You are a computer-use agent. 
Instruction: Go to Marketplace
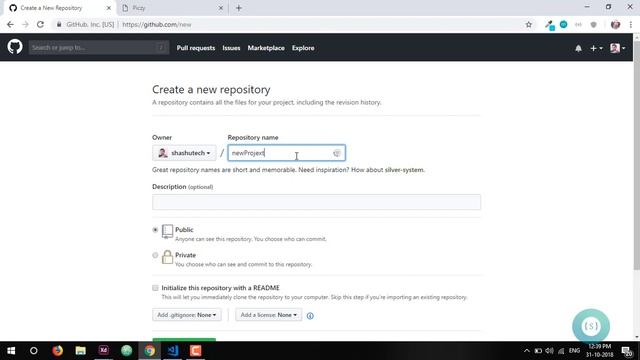(266, 48)
